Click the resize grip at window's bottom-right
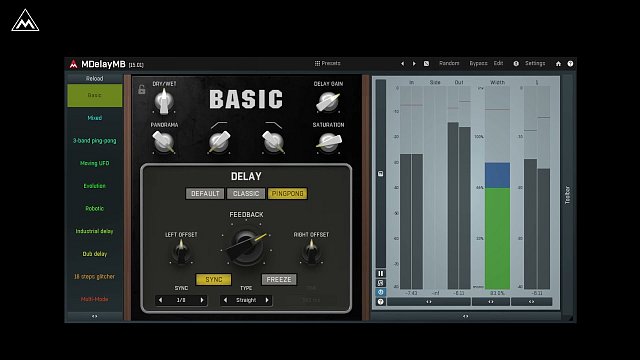 [570, 318]
